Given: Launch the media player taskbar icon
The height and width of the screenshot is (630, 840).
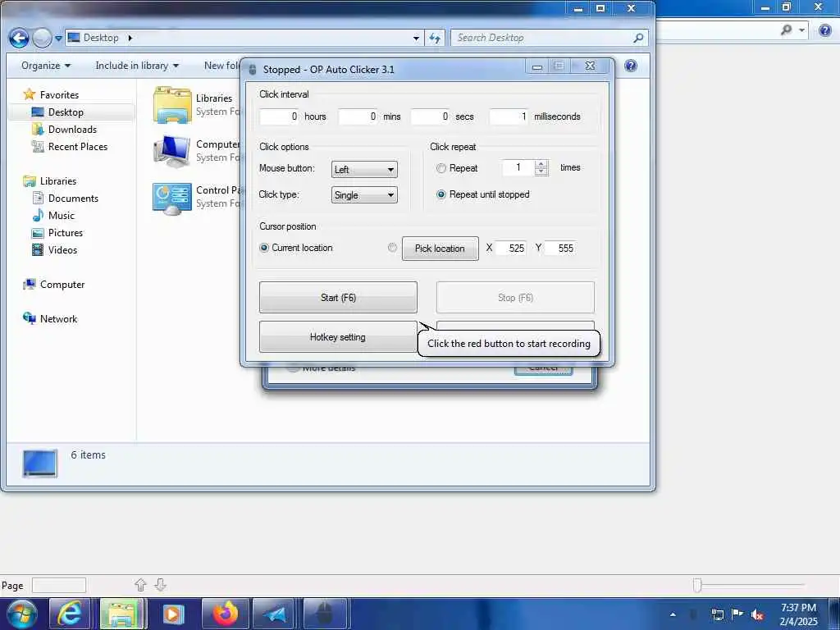Looking at the screenshot, I should (173, 614).
